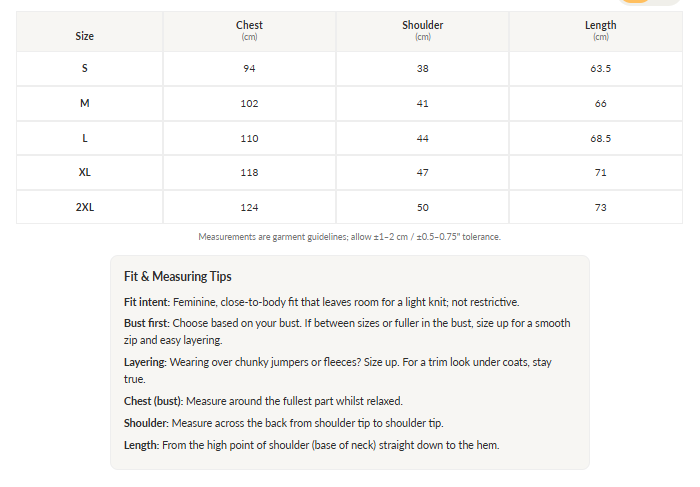This screenshot has width=700, height=487.
Task: Click the Length column header in the table
Action: coord(600,26)
